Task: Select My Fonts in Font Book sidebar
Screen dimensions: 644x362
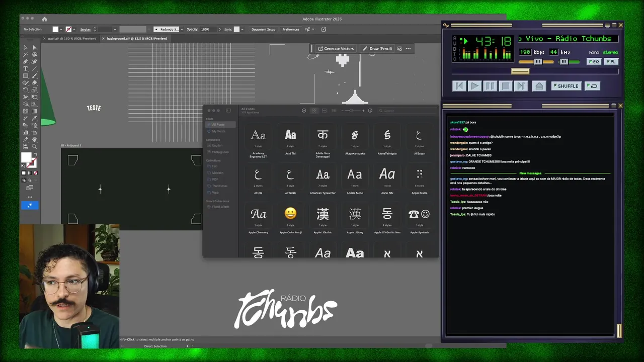Action: click(218, 131)
